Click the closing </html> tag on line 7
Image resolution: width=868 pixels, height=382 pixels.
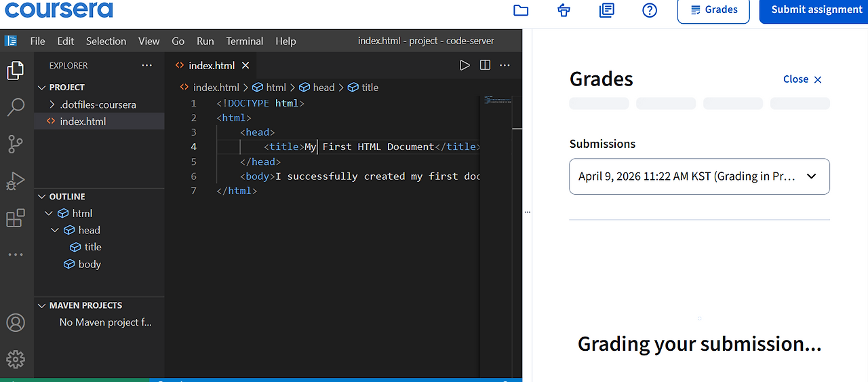[x=237, y=191]
